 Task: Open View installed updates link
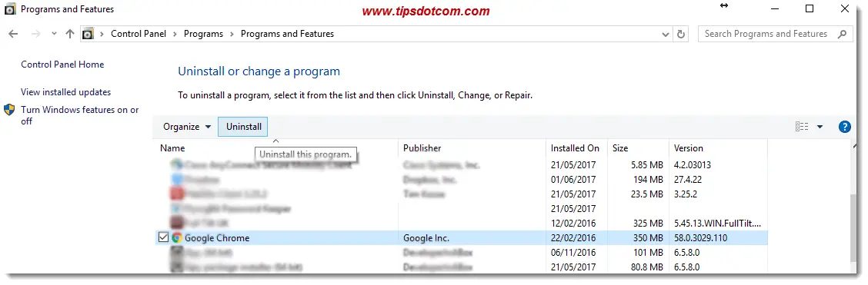click(x=66, y=92)
